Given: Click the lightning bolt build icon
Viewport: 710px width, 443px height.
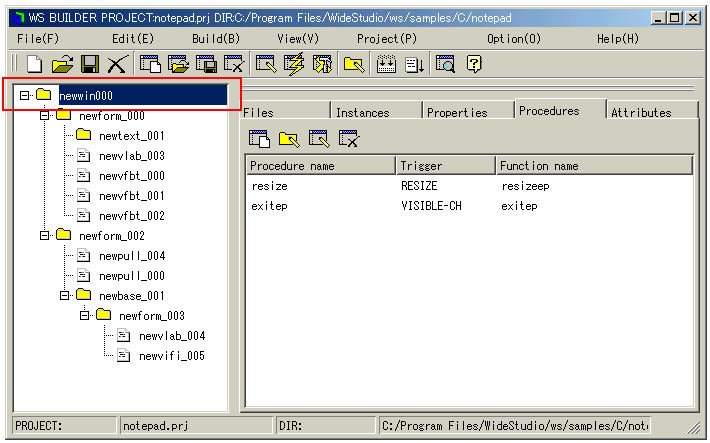Looking at the screenshot, I should (x=294, y=64).
